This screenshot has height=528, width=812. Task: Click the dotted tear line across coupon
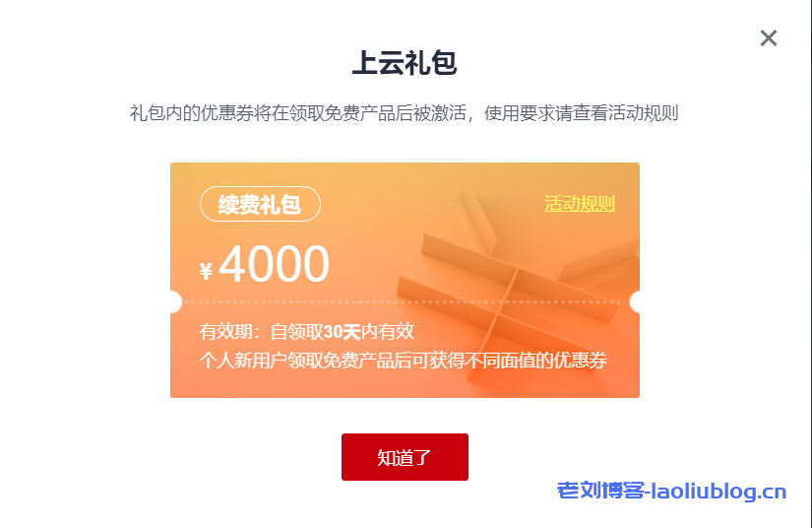[x=405, y=302]
